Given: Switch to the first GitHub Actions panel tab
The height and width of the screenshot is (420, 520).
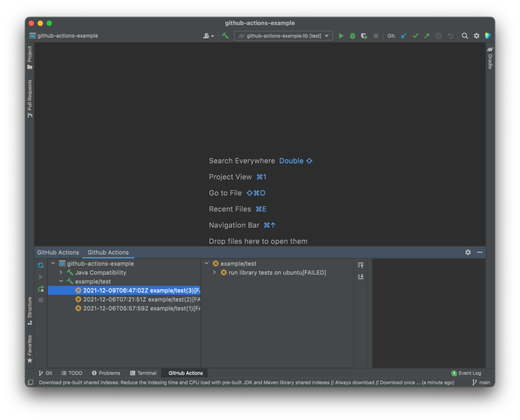Looking at the screenshot, I should pos(58,252).
